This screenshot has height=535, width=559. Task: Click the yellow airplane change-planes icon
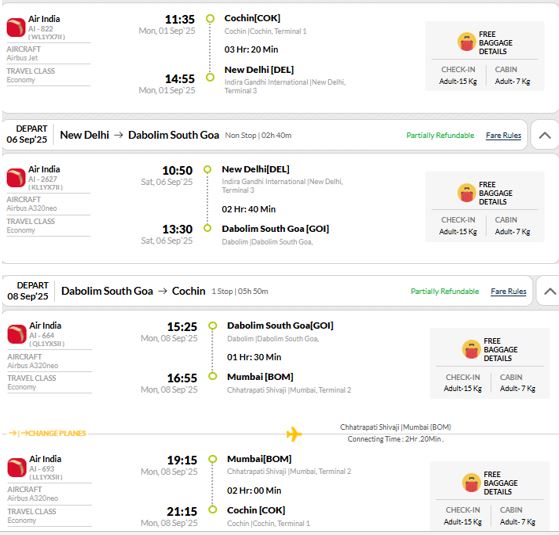point(294,434)
